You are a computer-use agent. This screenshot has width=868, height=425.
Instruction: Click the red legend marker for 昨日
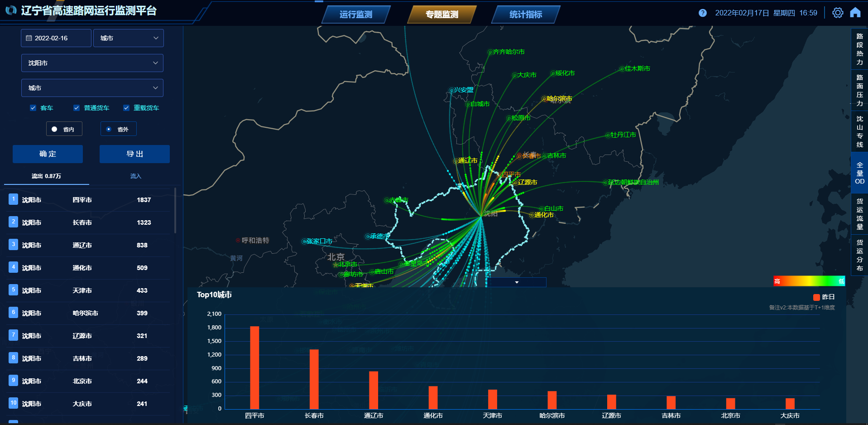pos(816,297)
